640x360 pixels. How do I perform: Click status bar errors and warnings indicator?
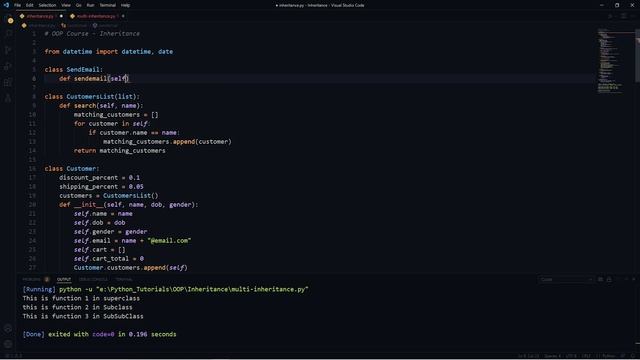pos(13,356)
